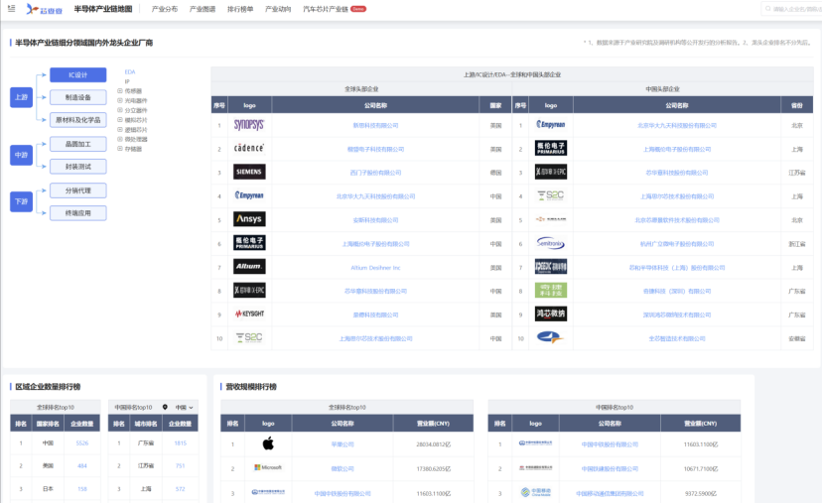Select the EDA tree item
Image resolution: width=823 pixels, height=504 pixels.
[130, 71]
